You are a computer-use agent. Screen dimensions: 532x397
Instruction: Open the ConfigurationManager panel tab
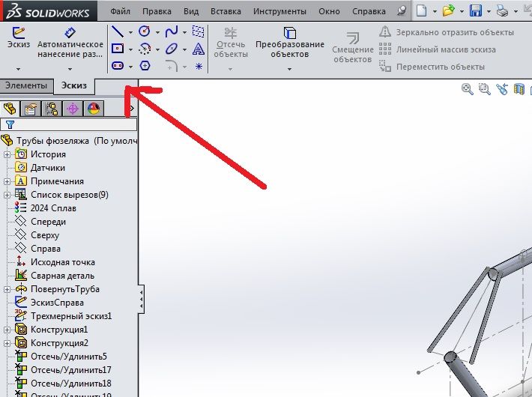pyautogui.click(x=52, y=109)
